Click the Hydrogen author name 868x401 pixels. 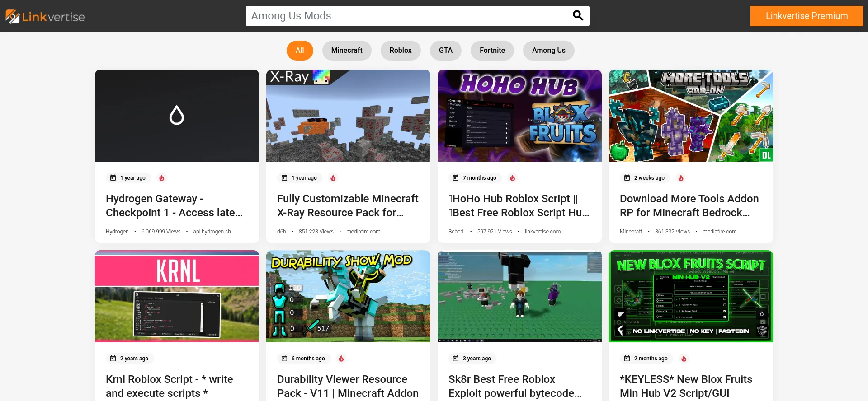[x=117, y=232]
